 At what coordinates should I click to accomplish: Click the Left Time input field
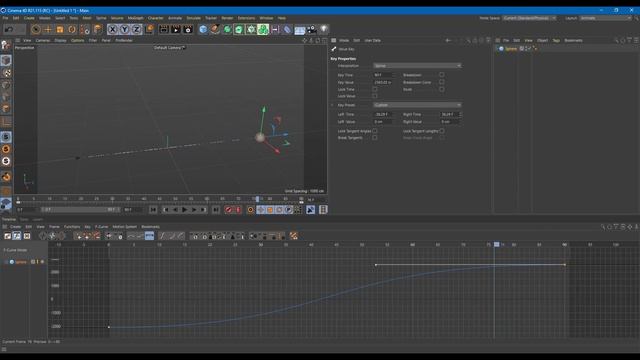click(384, 114)
